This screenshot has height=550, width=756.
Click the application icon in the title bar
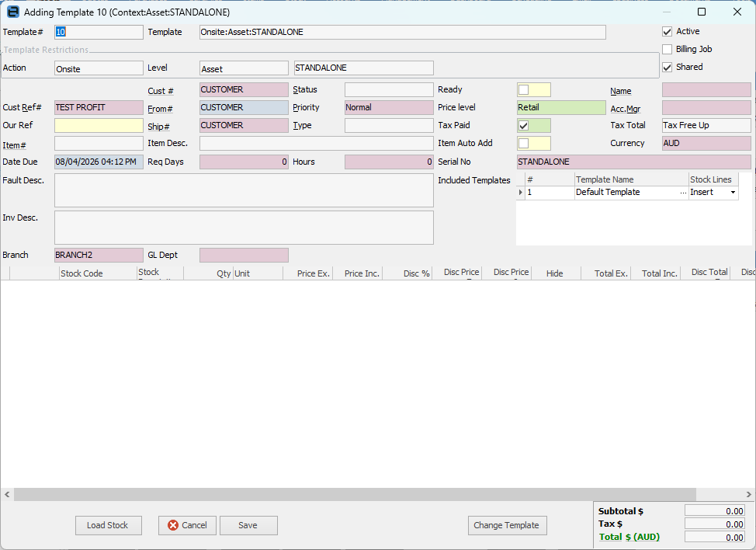click(x=13, y=12)
